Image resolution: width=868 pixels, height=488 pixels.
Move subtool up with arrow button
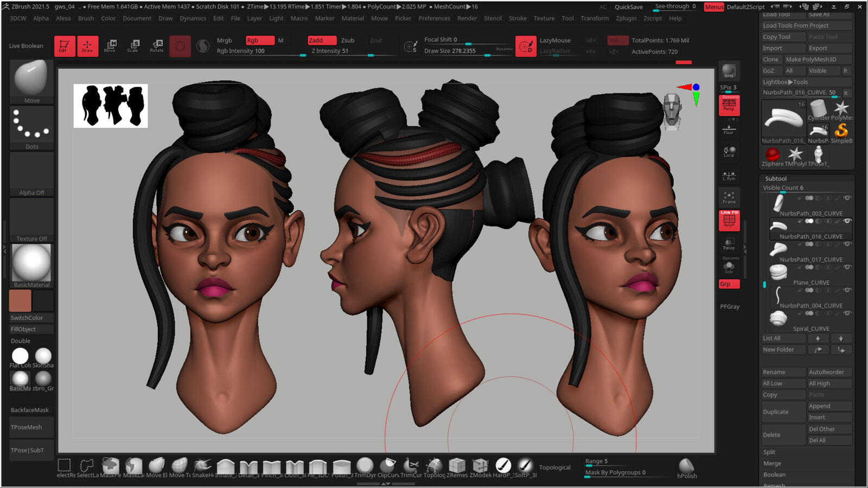(x=818, y=338)
